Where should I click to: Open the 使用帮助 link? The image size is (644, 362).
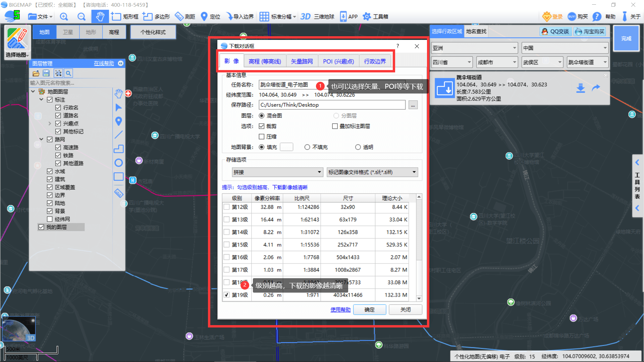pos(340,310)
